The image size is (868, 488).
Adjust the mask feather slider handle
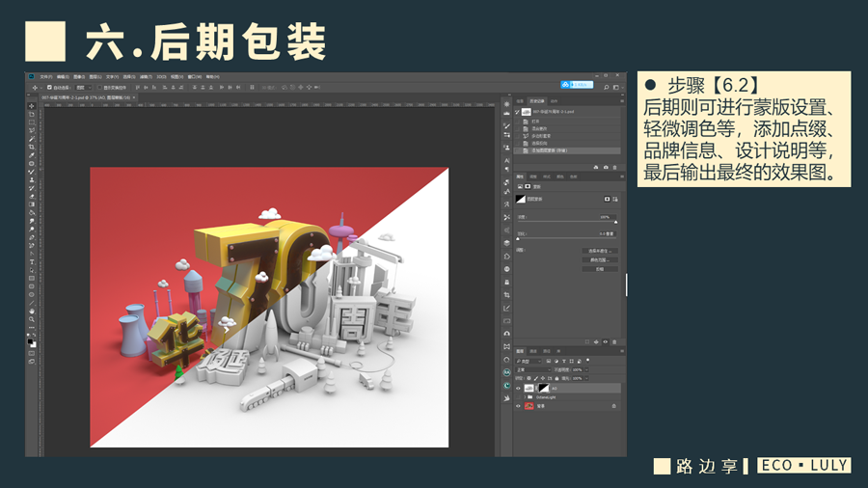click(x=518, y=239)
